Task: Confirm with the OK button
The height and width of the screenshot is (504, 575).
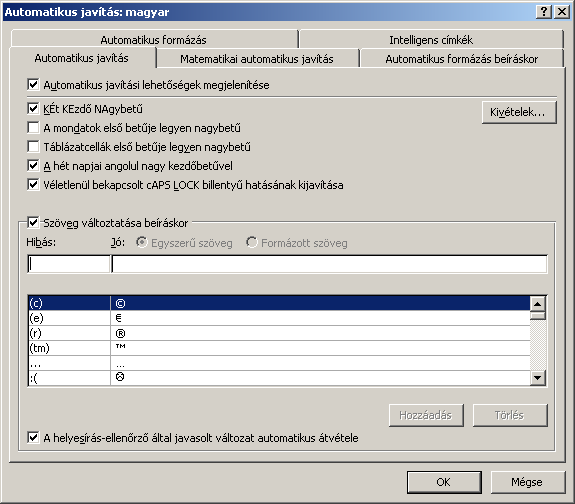Action: click(444, 482)
